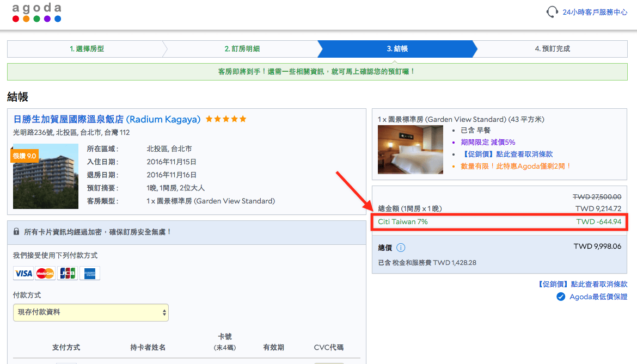Click the agoda logo

pos(36,12)
